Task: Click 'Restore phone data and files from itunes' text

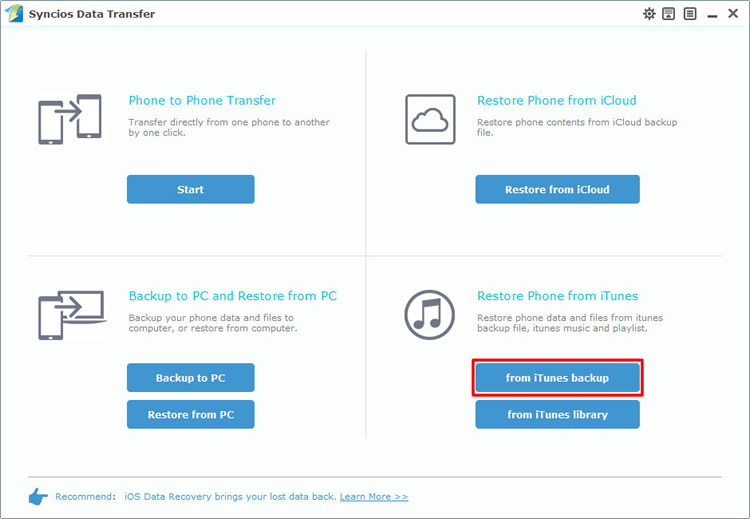Action: 570,323
